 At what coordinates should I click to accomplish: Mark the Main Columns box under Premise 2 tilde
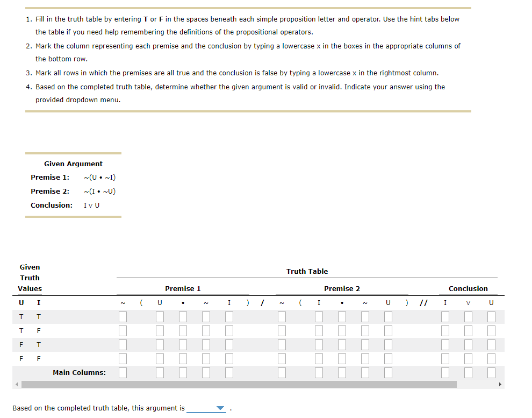click(x=282, y=372)
